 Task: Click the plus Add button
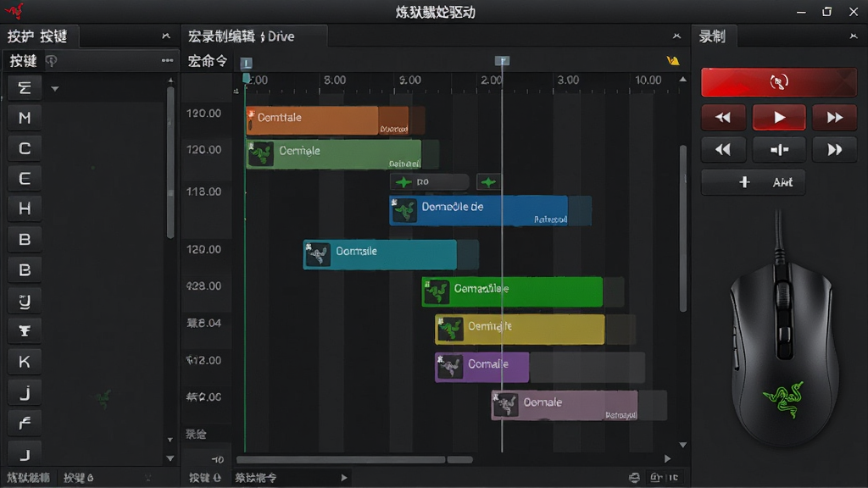pyautogui.click(x=753, y=182)
